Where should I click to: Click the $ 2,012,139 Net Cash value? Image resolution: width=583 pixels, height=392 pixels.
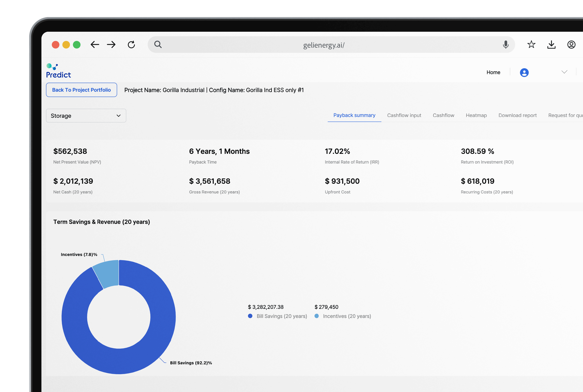coord(73,181)
